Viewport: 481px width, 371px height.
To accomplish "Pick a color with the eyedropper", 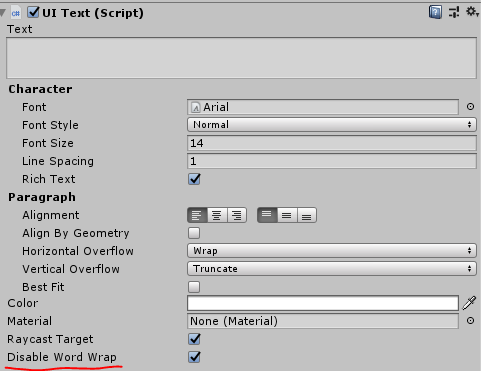I will tap(469, 303).
